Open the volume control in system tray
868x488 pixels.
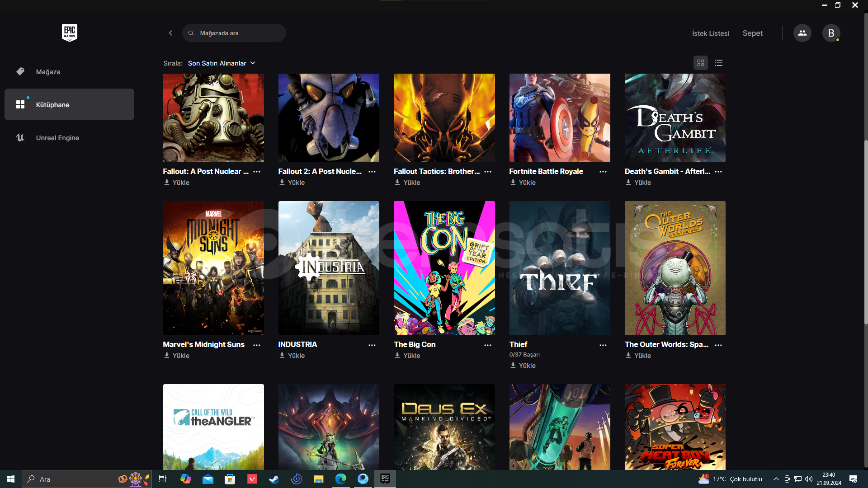(x=809, y=479)
